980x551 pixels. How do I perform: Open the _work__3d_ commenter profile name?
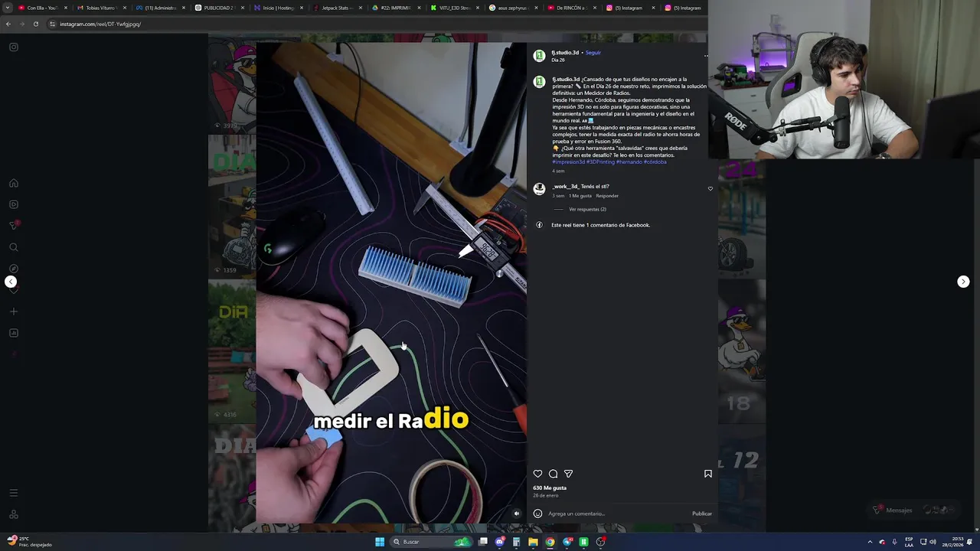pos(565,187)
